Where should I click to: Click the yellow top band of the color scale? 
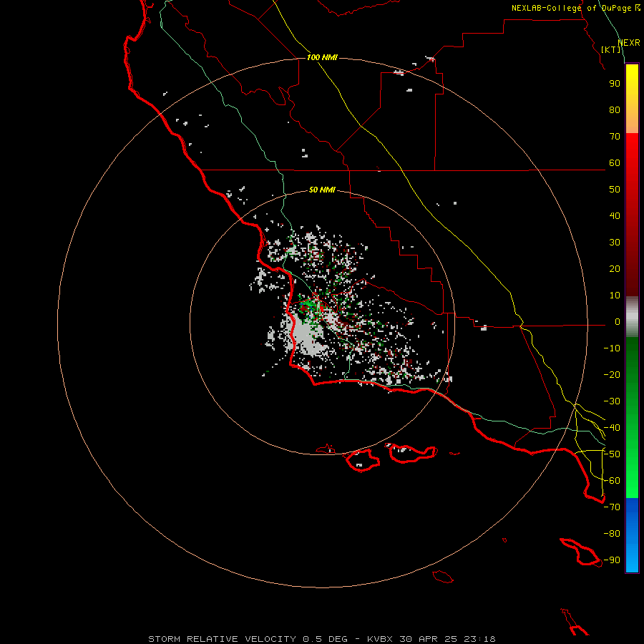tap(632, 99)
